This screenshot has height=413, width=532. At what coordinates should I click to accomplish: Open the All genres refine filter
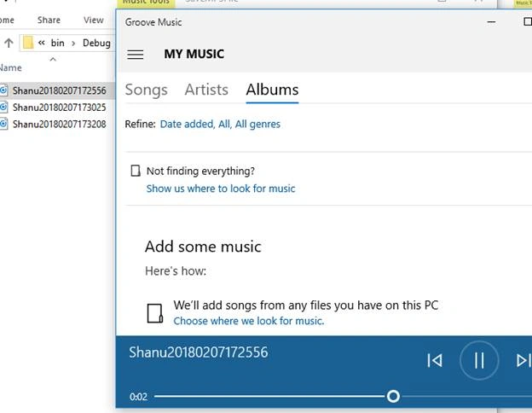click(257, 124)
